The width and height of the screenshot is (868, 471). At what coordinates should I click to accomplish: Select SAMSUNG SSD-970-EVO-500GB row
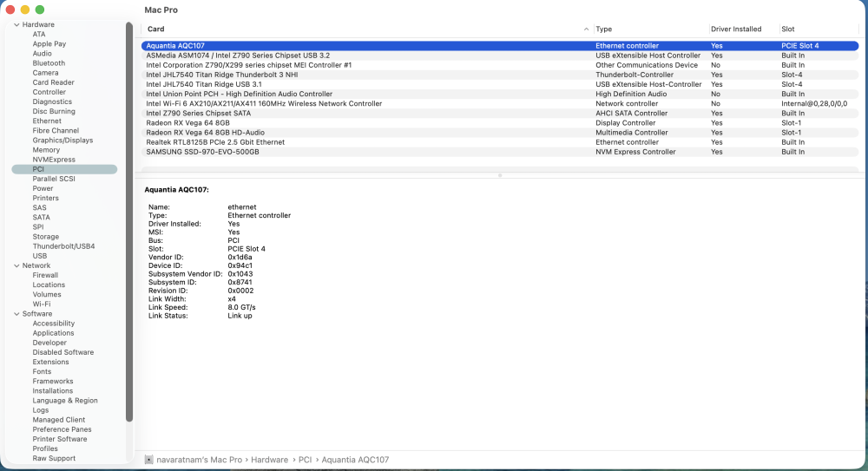(x=500, y=152)
